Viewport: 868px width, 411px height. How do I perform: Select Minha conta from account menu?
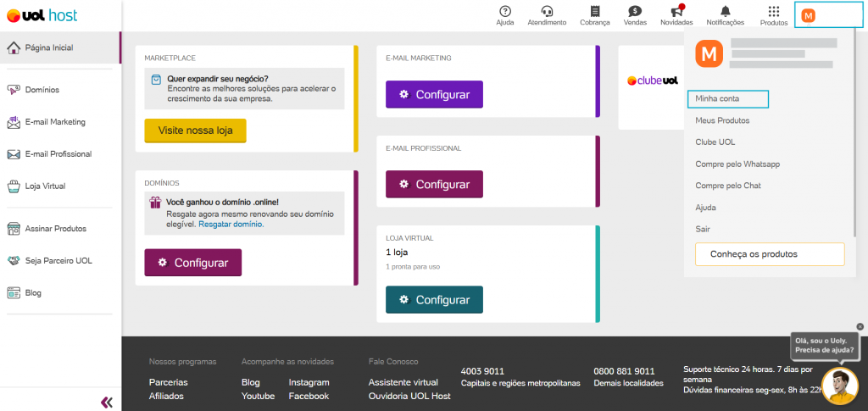point(728,98)
